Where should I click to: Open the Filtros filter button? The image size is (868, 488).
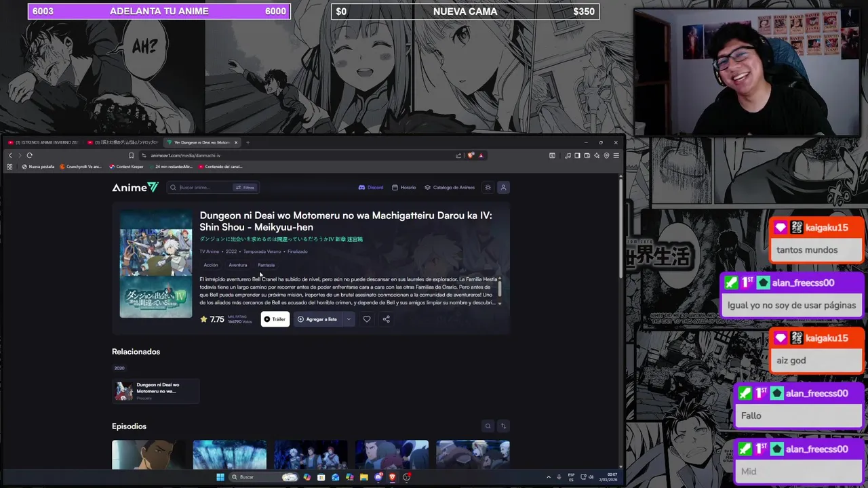point(245,188)
